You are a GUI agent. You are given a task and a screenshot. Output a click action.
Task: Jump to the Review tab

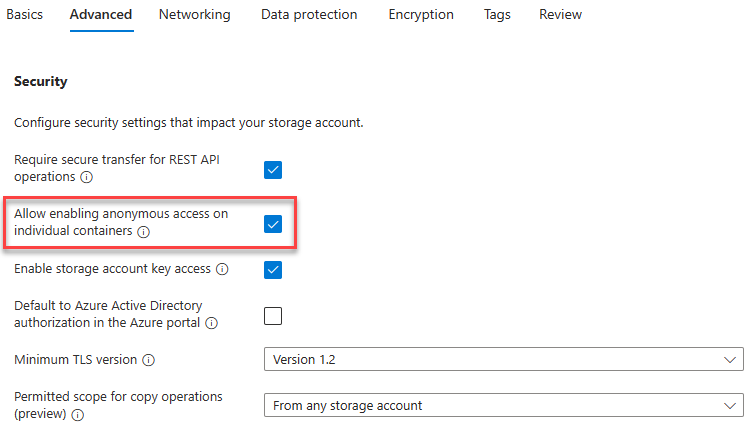(560, 15)
